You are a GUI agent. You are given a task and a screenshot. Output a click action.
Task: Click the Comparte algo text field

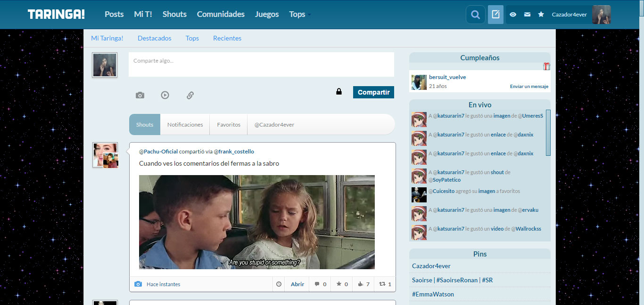click(261, 64)
